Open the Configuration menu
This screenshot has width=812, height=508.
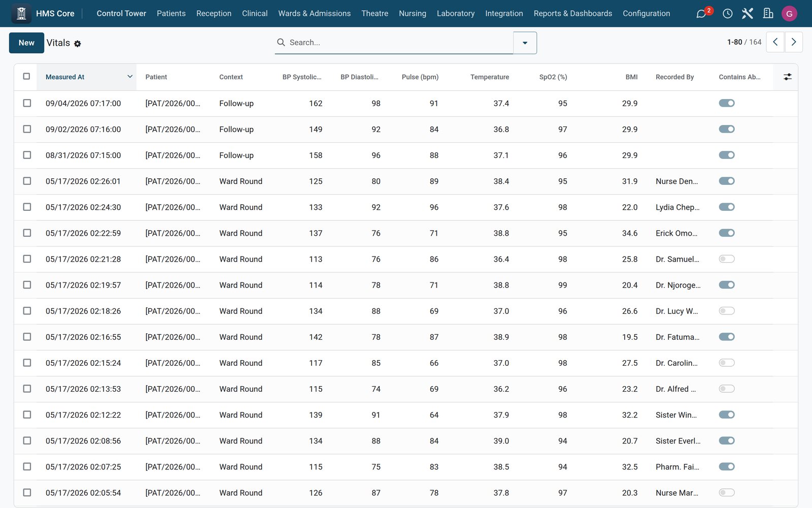(x=647, y=14)
